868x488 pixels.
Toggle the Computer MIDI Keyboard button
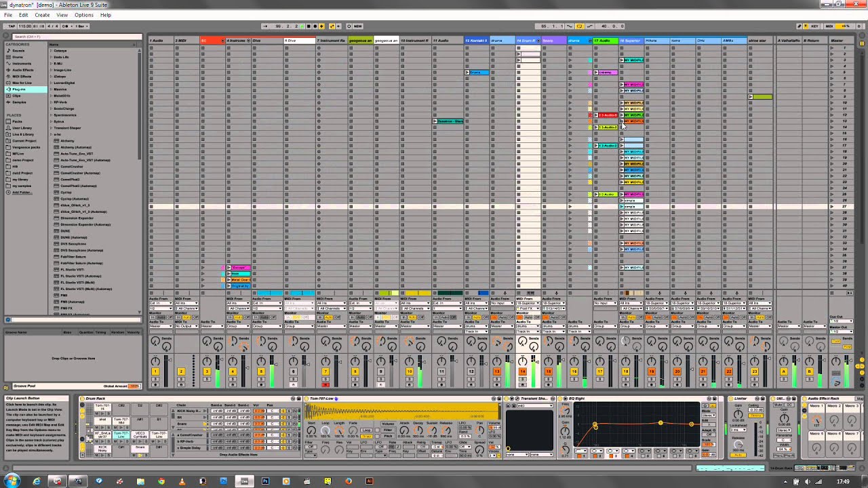pos(805,26)
